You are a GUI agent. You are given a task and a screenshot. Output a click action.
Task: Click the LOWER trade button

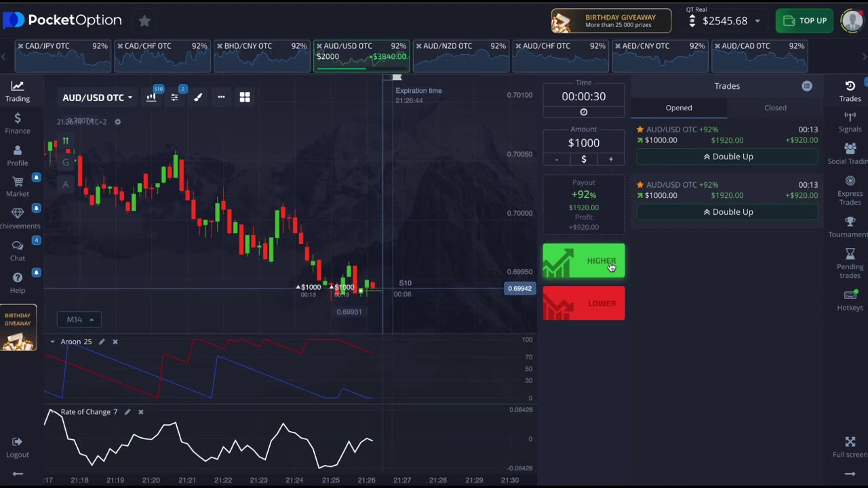click(584, 303)
